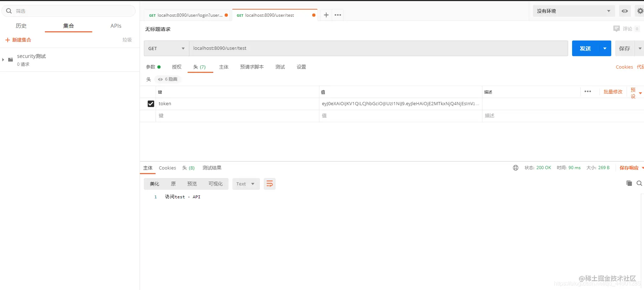Open the response 头 (8) headers tab
Image resolution: width=644 pixels, height=290 pixels.
pyautogui.click(x=188, y=168)
